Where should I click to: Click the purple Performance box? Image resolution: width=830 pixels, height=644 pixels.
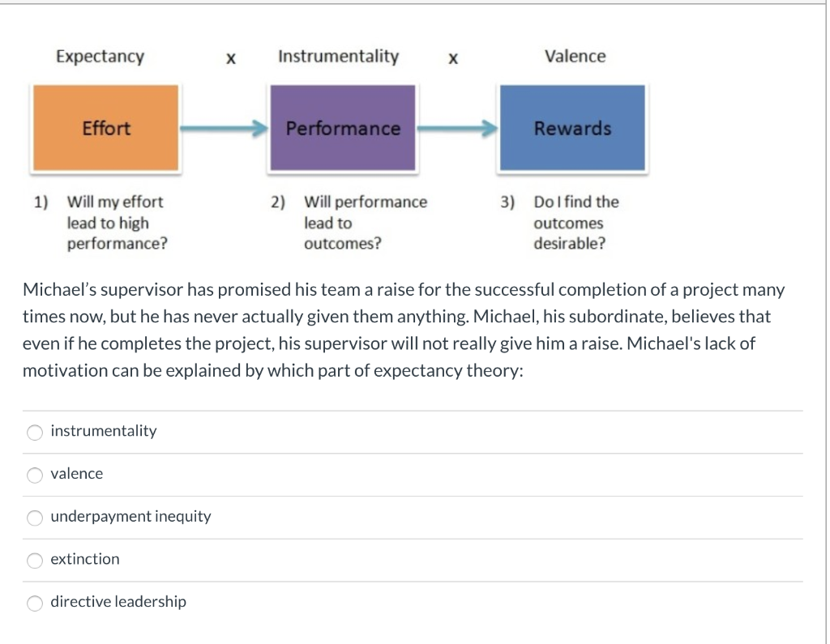(x=341, y=128)
